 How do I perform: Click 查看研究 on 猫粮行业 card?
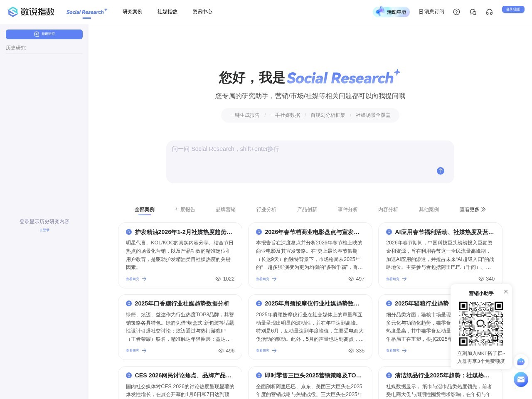tap(397, 350)
